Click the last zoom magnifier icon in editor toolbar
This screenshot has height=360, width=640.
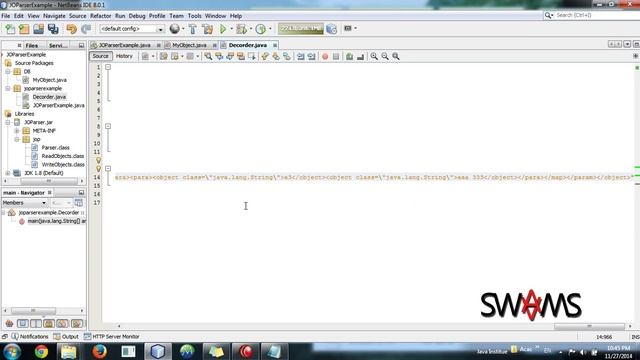point(396,56)
